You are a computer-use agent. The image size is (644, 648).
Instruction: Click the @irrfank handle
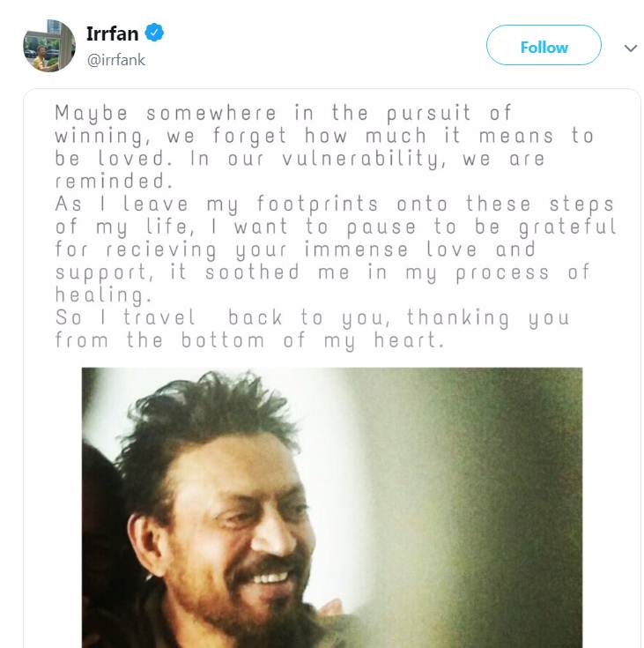pos(115,60)
